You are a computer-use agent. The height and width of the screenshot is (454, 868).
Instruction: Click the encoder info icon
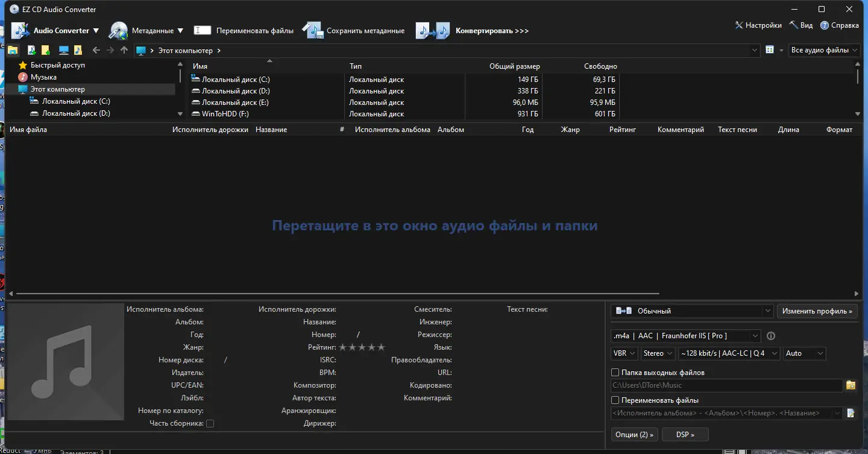(x=770, y=336)
